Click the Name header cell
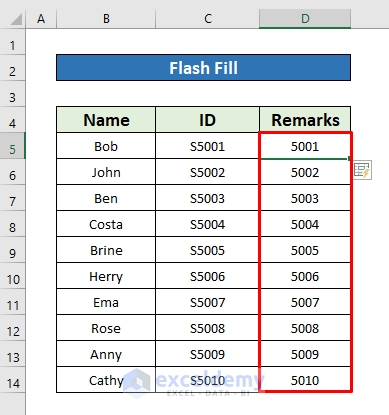The width and height of the screenshot is (389, 415). coord(106,120)
